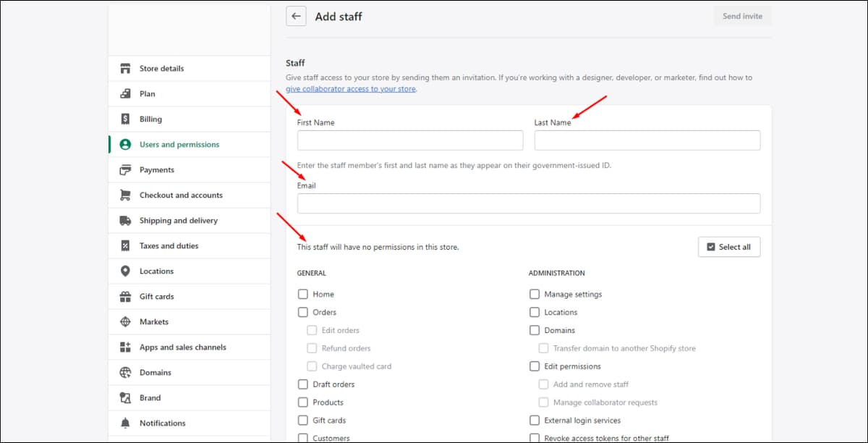Click the Apps and sales channels icon
Screen dimensions: 868x443
point(125,347)
